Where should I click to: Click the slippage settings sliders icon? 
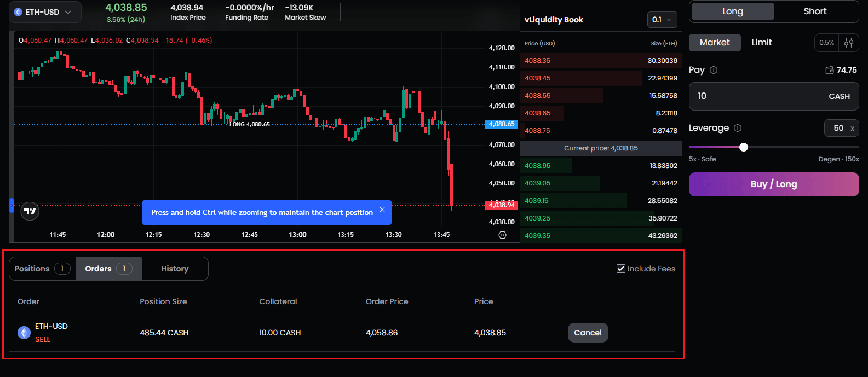(x=849, y=43)
